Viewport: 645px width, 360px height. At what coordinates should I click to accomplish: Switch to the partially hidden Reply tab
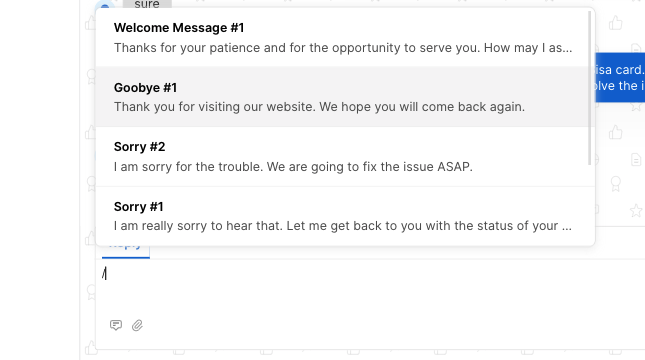click(126, 250)
